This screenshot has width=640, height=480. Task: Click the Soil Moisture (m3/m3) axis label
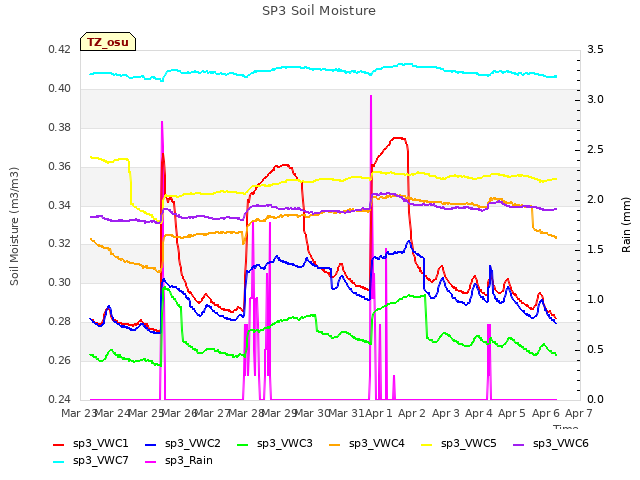click(14, 226)
